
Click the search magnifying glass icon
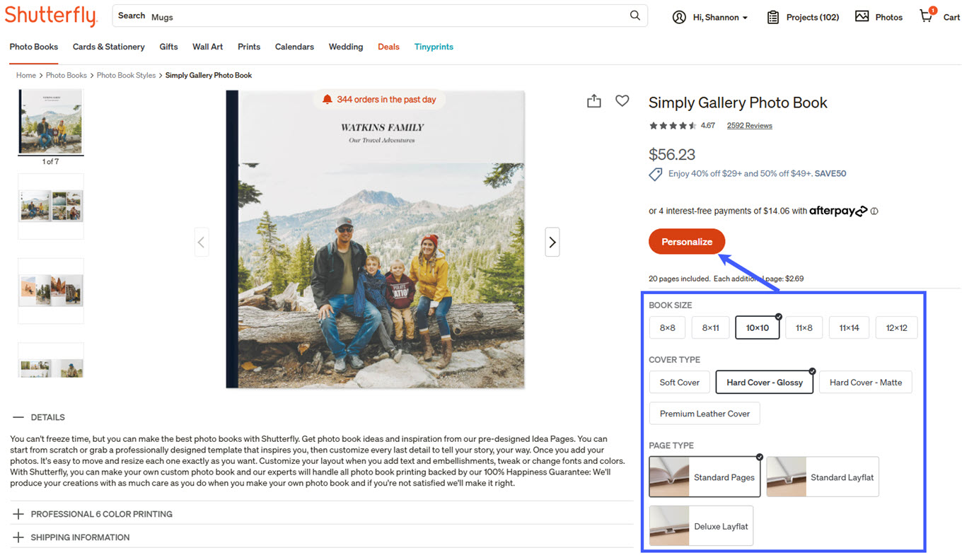tap(634, 16)
